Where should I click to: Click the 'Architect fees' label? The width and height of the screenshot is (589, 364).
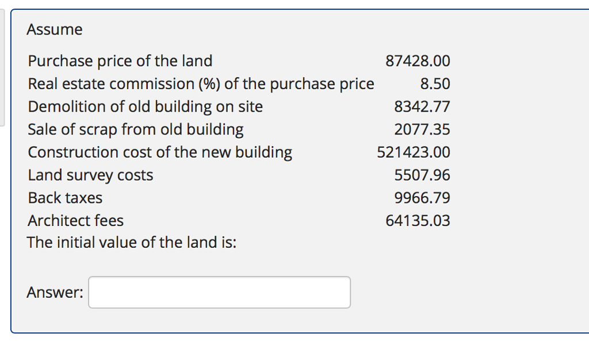(75, 220)
